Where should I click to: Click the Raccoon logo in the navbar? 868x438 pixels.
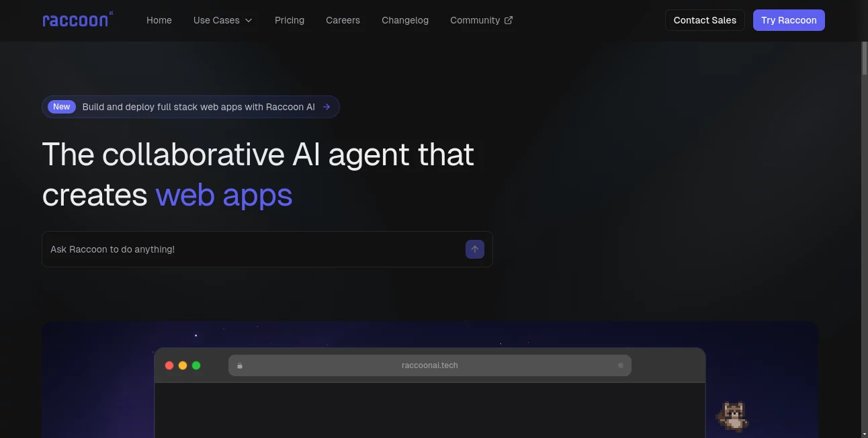click(x=77, y=19)
